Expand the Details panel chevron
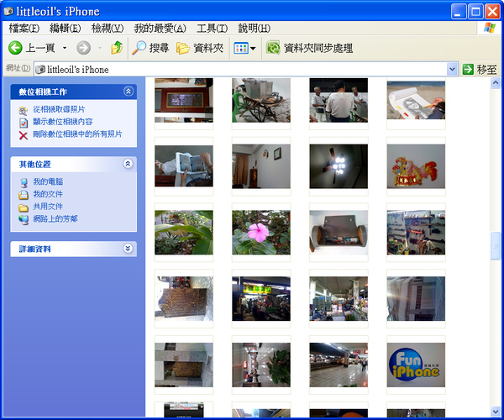This screenshot has height=420, width=504. point(129,249)
